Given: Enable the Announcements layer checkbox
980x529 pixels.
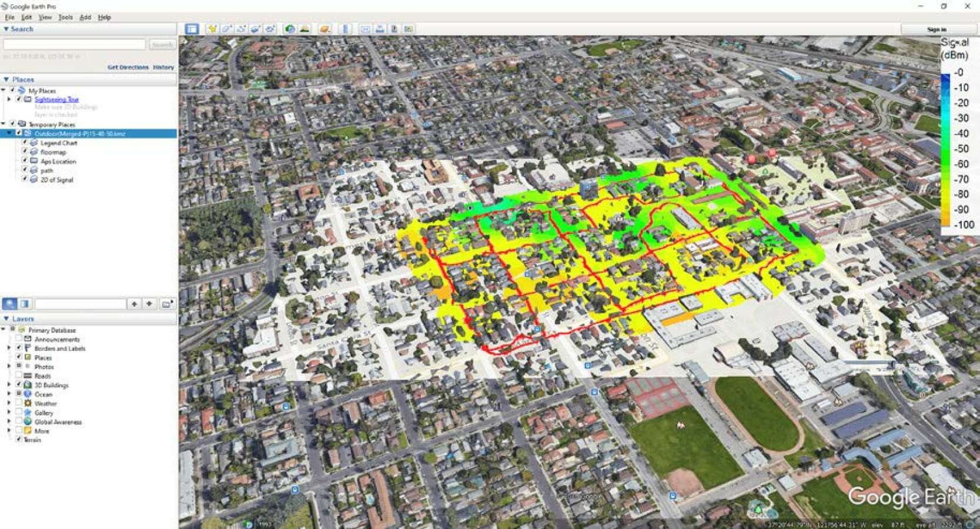Looking at the screenshot, I should (19, 339).
